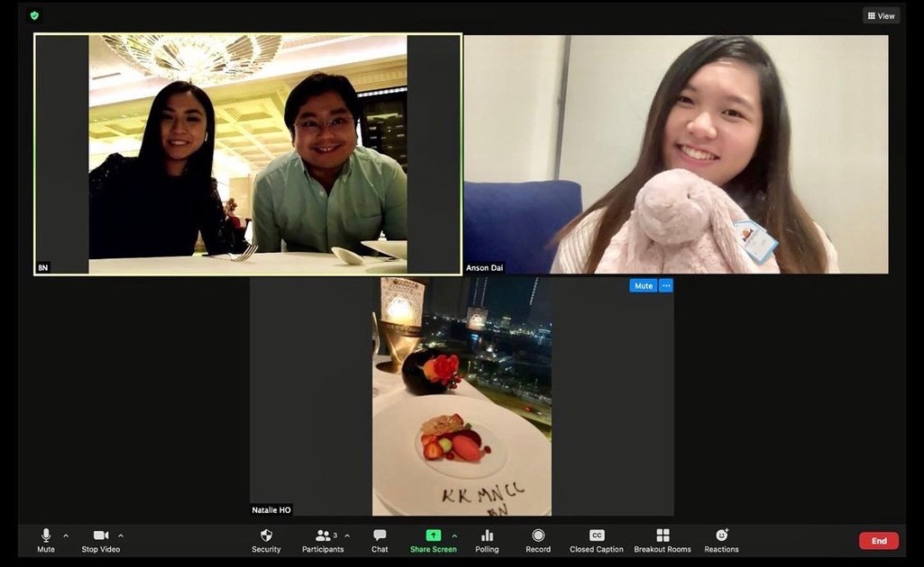The image size is (924, 567).
Task: Select Anson Dai's video tile
Action: [x=675, y=153]
